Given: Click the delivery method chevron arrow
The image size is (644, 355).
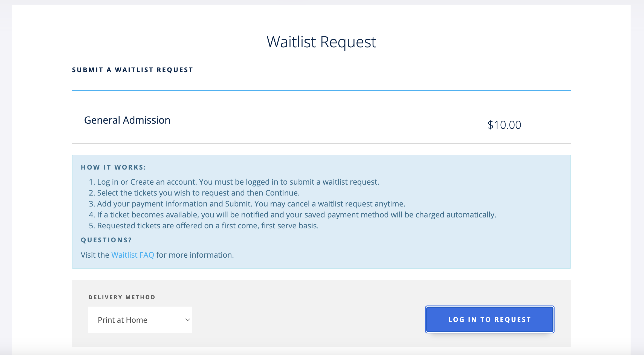Looking at the screenshot, I should (x=187, y=320).
